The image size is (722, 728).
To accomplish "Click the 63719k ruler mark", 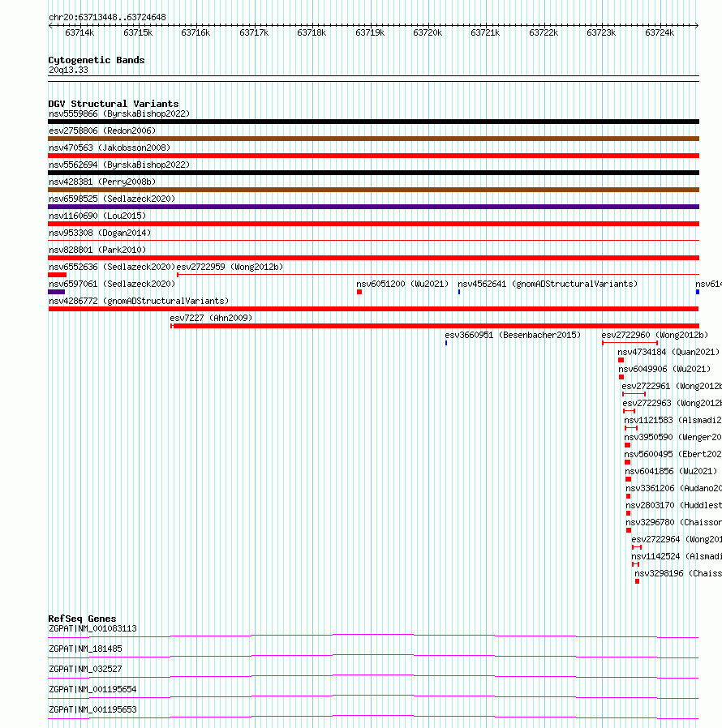I will point(370,32).
